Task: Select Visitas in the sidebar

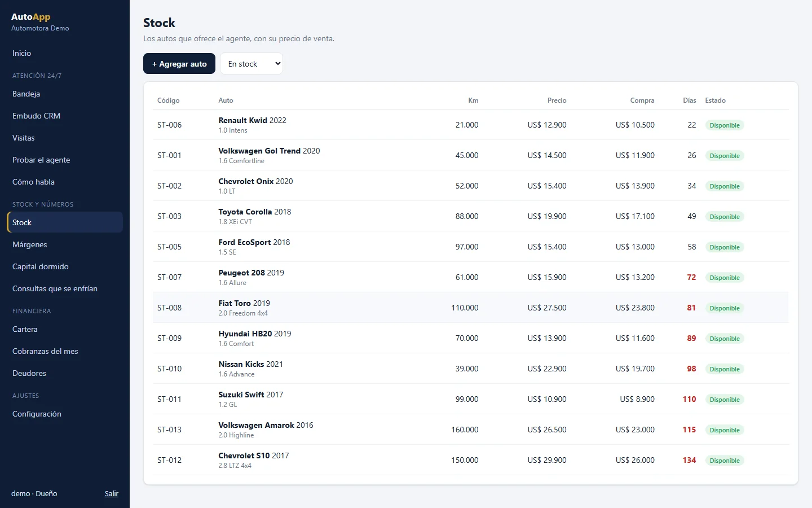Action: point(65,138)
